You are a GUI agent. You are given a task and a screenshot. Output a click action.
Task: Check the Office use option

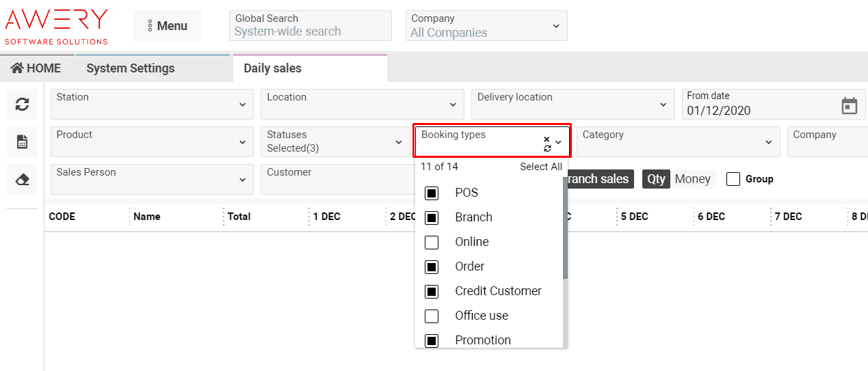point(432,316)
